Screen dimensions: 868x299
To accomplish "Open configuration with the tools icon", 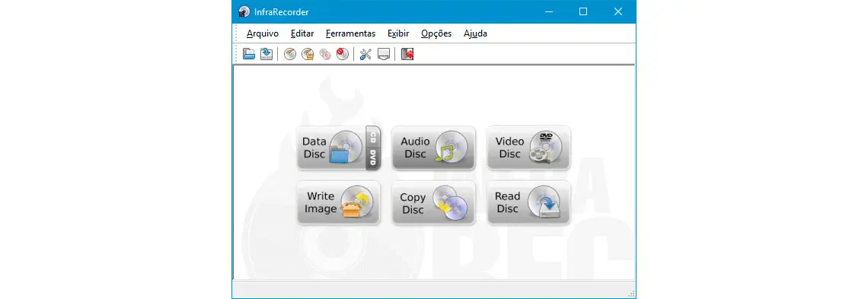I will point(365,53).
